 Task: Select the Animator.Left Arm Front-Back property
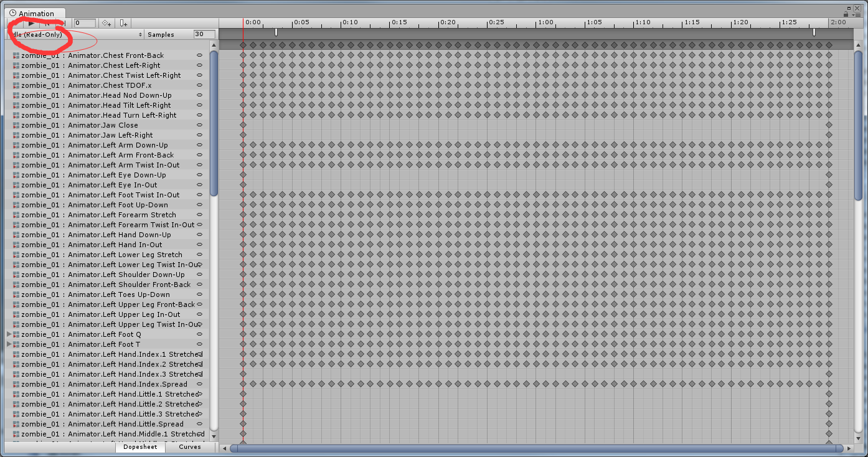97,155
